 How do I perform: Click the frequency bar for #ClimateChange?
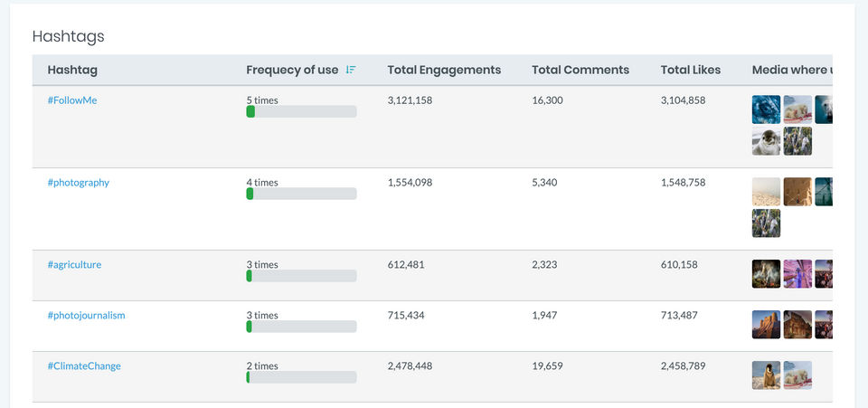(x=301, y=377)
